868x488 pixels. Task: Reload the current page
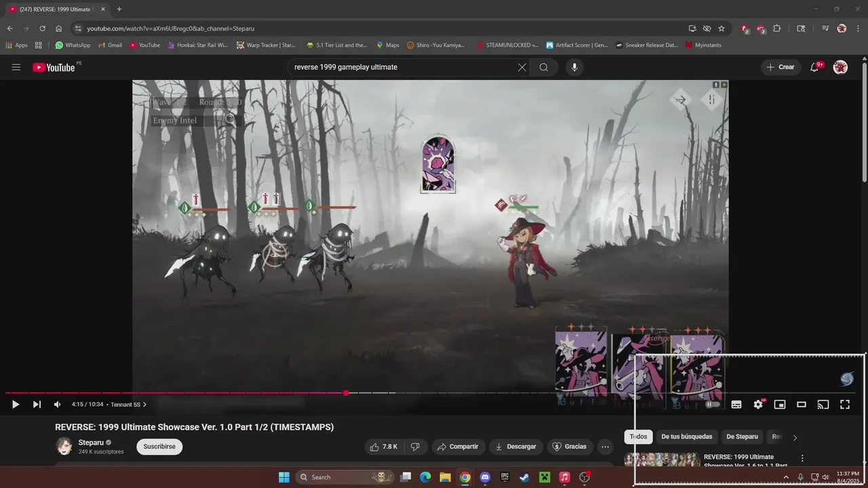pyautogui.click(x=42, y=28)
